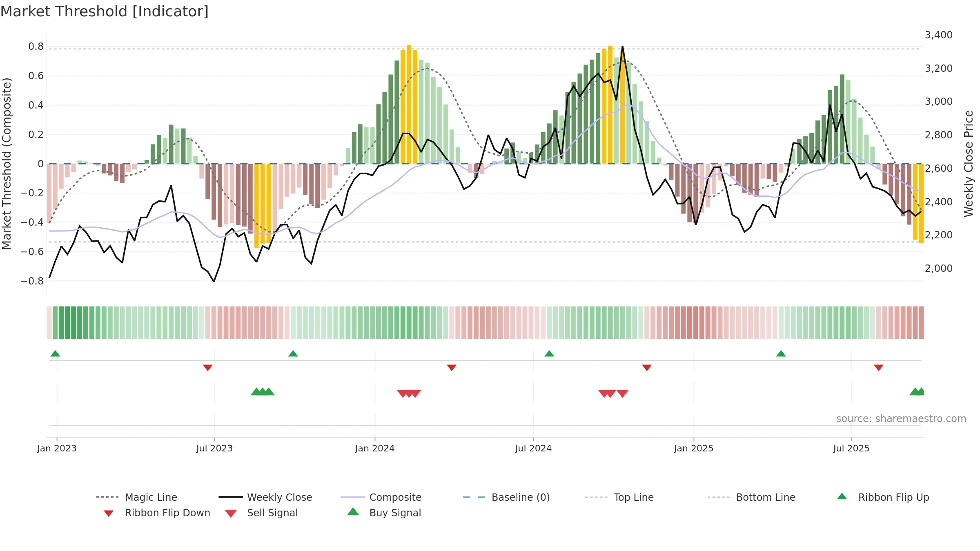The width and height of the screenshot is (980, 551).
Task: Click the first Sell Signal triangle near Sep 2024
Action: click(x=604, y=394)
